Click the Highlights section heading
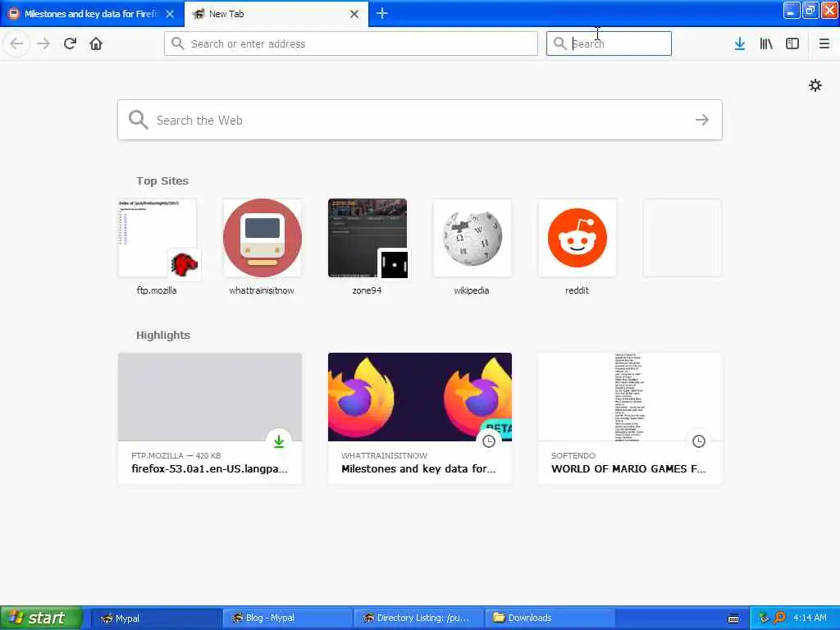Image resolution: width=840 pixels, height=630 pixels. pyautogui.click(x=163, y=336)
